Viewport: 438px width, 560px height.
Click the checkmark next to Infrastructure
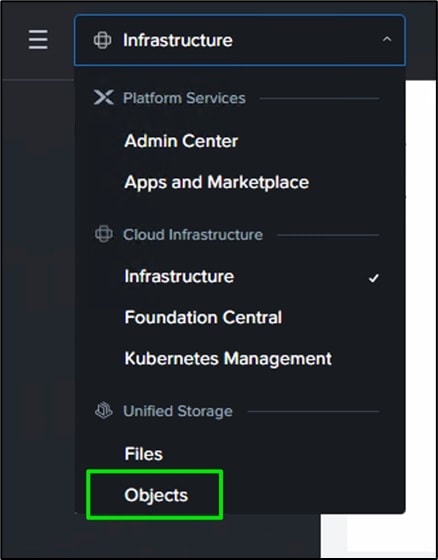click(374, 278)
